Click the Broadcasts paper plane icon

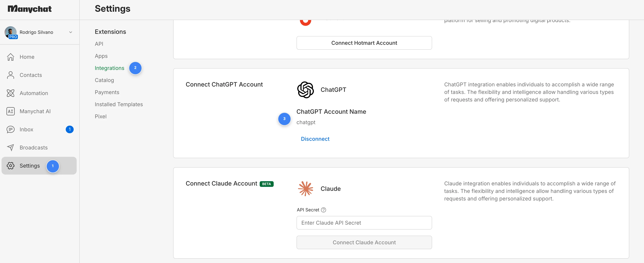point(11,148)
